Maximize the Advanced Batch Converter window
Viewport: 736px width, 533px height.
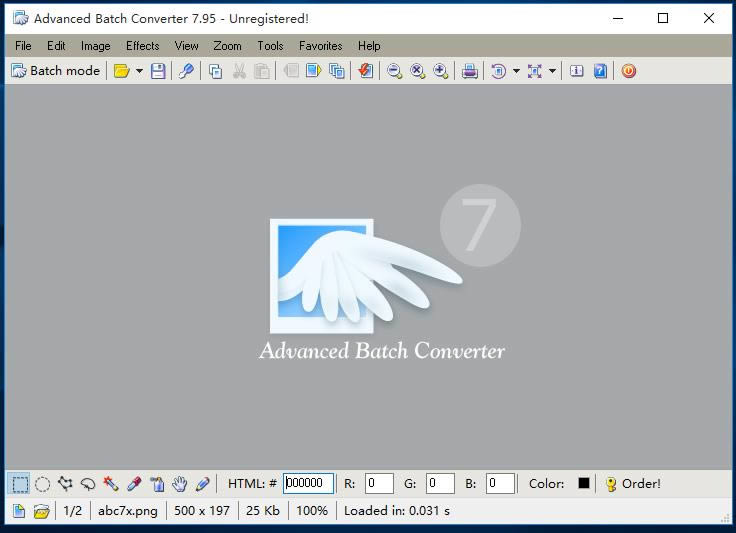[663, 18]
